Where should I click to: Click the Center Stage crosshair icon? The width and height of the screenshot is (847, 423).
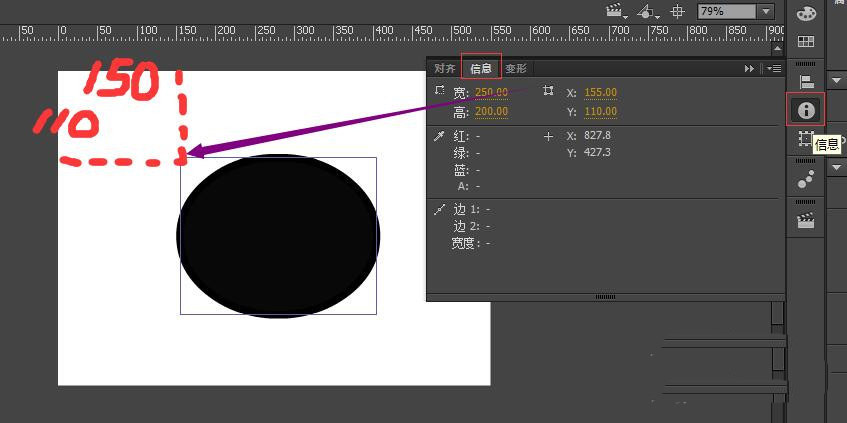click(x=677, y=11)
